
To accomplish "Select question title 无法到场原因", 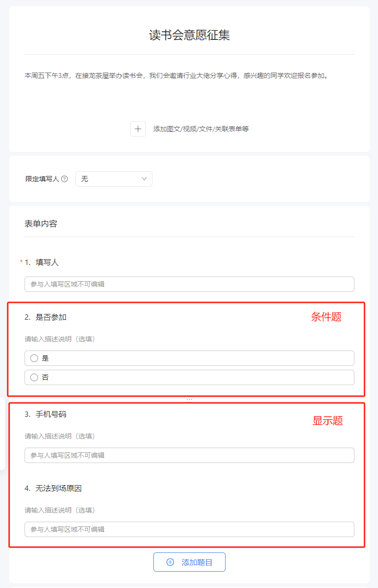I will tap(59, 488).
